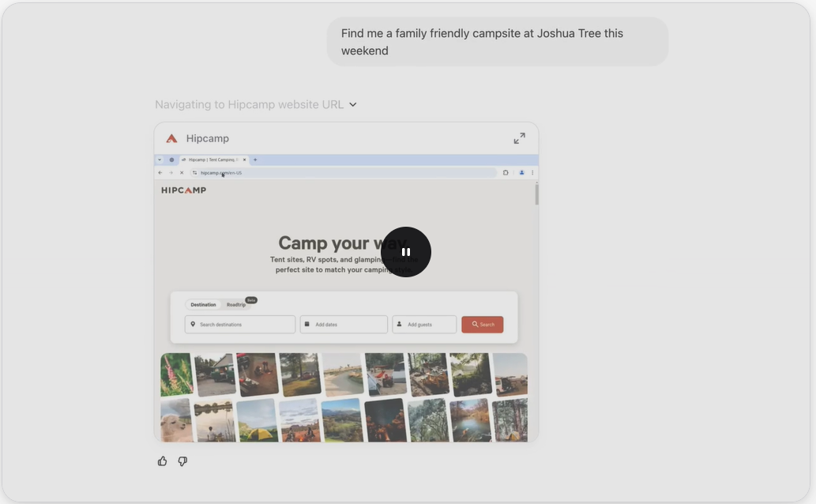
Task: Click the red Search button
Action: click(x=483, y=325)
